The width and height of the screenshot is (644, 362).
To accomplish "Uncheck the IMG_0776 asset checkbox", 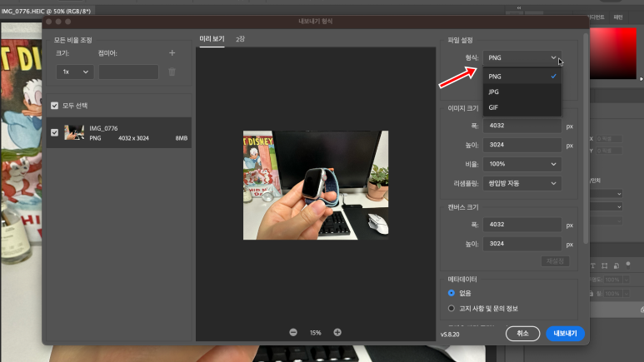I will 55,132.
